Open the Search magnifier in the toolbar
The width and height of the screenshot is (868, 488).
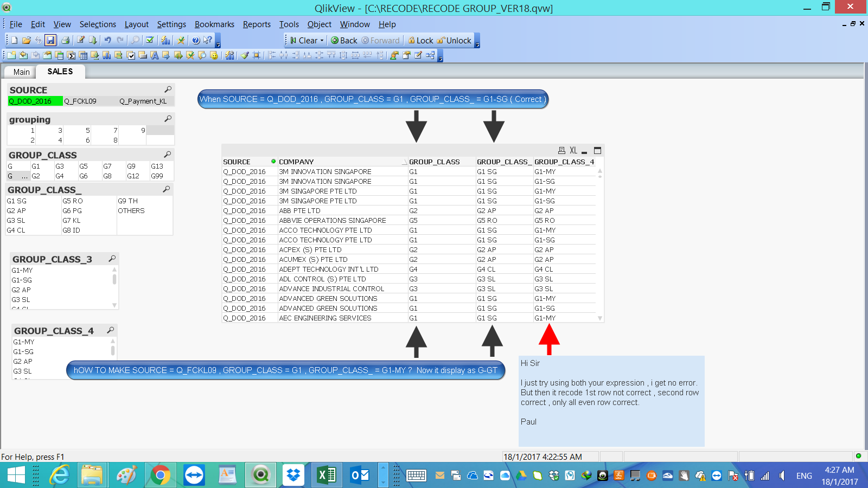coord(135,40)
